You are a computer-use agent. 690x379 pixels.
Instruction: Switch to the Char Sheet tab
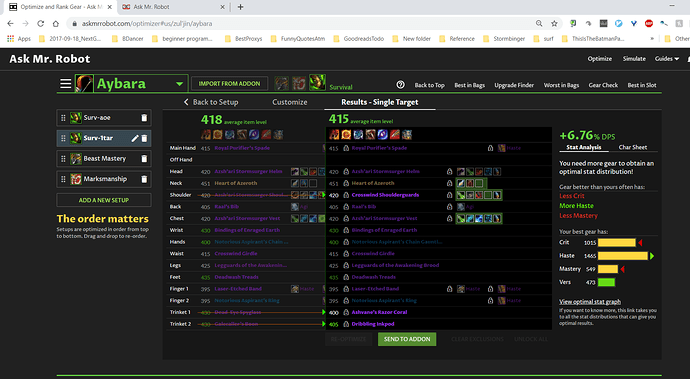(633, 147)
